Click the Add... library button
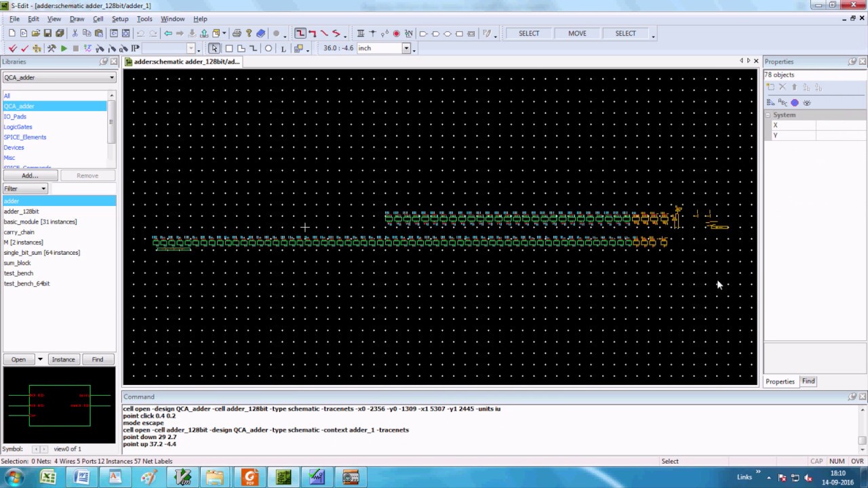 [x=30, y=176]
